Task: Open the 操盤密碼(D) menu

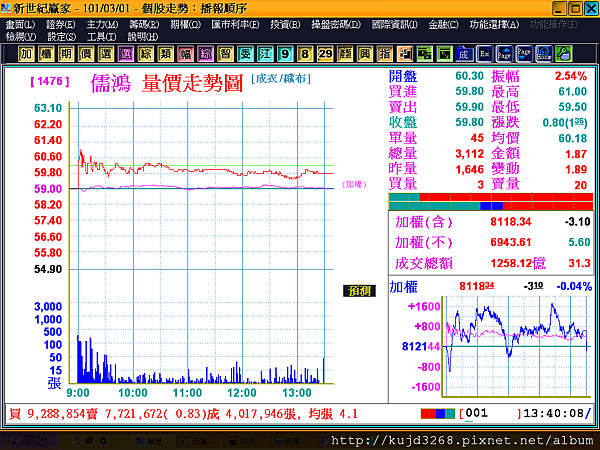Action: click(336, 24)
